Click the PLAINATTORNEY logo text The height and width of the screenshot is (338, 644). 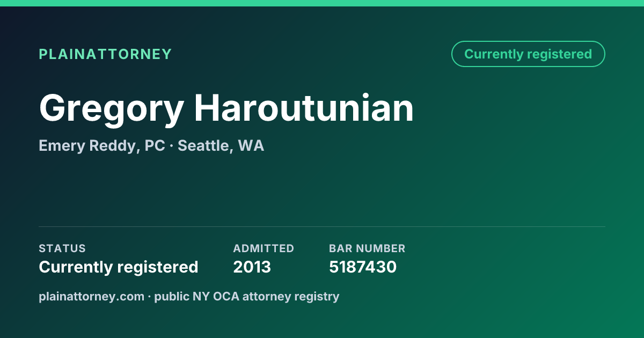[105, 54]
